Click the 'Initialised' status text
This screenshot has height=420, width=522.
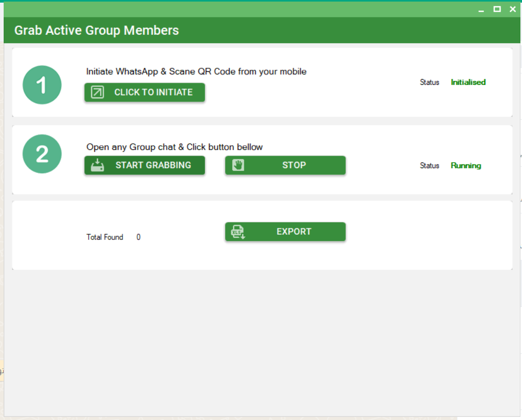[468, 82]
